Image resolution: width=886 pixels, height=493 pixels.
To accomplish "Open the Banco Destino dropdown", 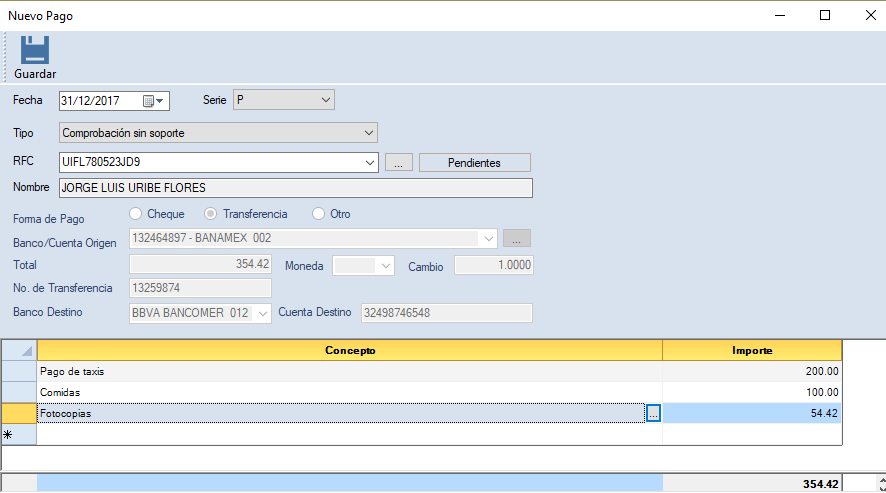I will (x=263, y=313).
